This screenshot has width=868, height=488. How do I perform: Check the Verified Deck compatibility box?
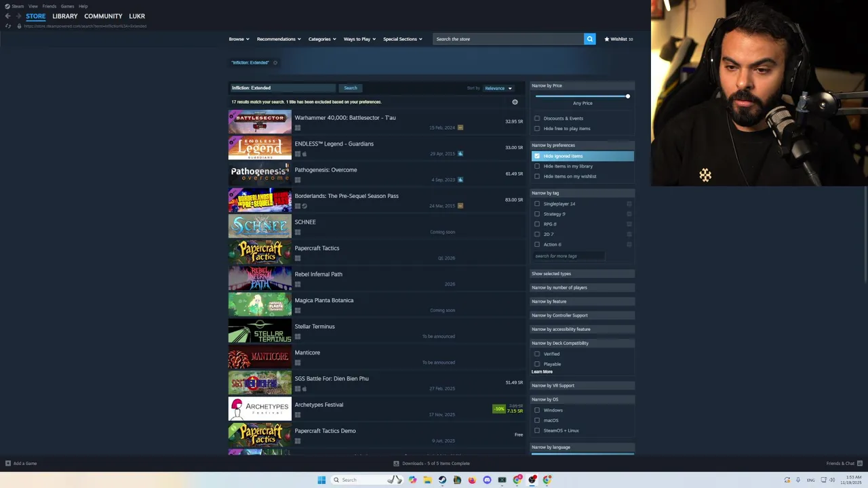(x=537, y=354)
